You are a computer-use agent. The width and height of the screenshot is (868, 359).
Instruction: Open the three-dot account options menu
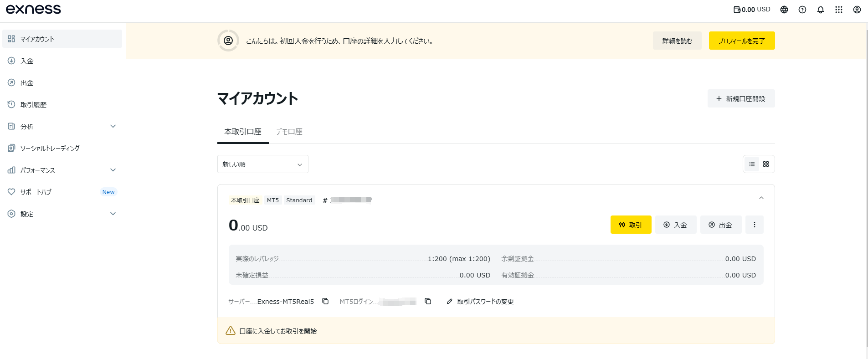point(755,225)
